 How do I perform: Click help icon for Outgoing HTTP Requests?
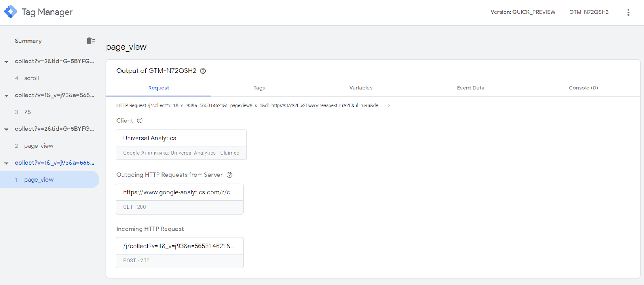(229, 175)
